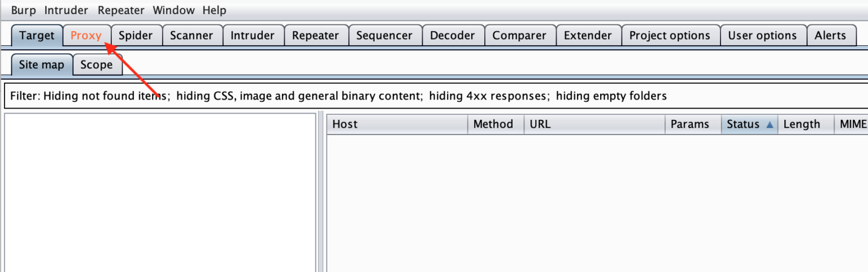The height and width of the screenshot is (272, 868).
Task: Open the Help menu
Action: point(214,10)
